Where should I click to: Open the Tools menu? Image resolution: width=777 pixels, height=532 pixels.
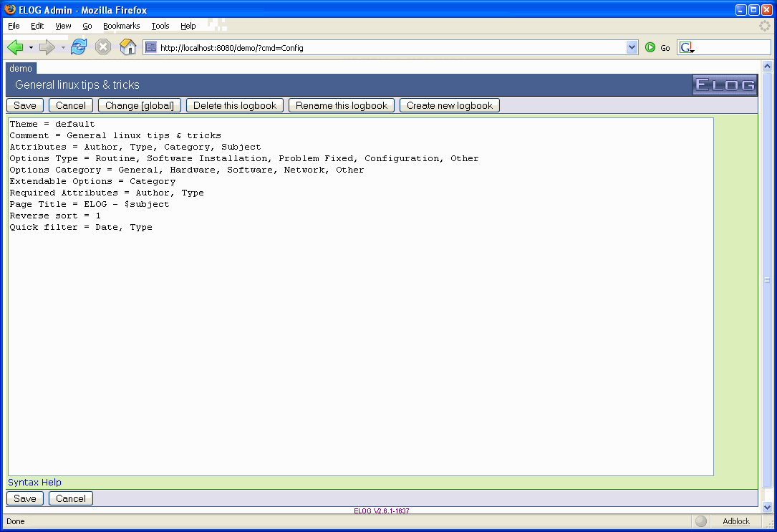[x=160, y=26]
